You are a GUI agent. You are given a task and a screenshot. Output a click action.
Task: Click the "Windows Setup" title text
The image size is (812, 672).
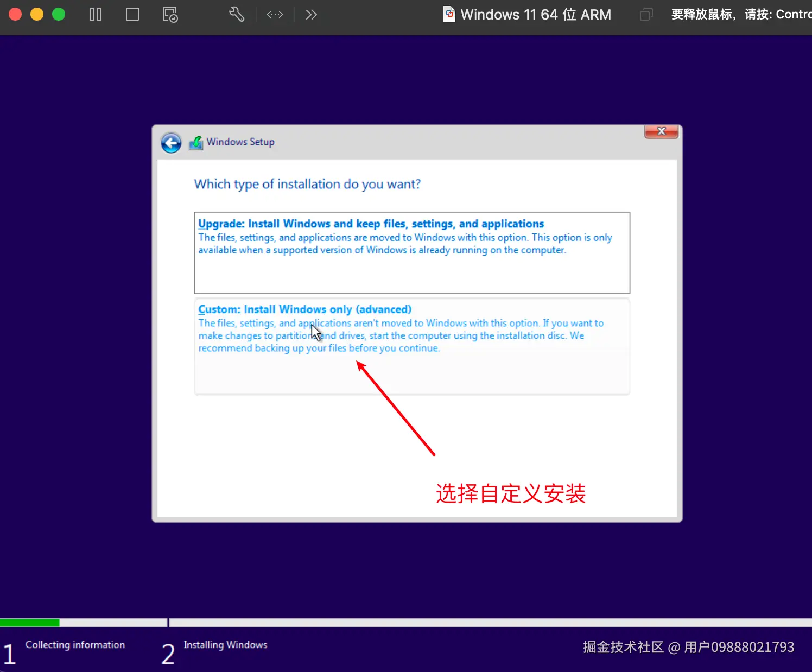pyautogui.click(x=240, y=142)
